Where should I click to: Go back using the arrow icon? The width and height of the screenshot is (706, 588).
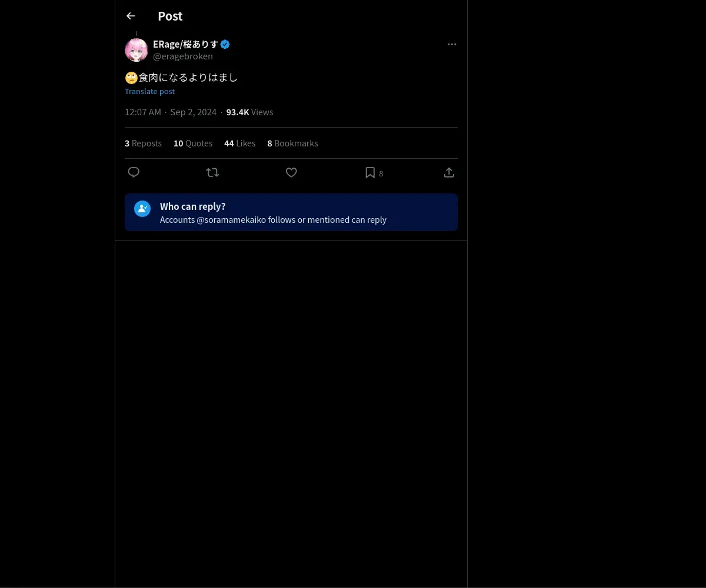point(131,16)
